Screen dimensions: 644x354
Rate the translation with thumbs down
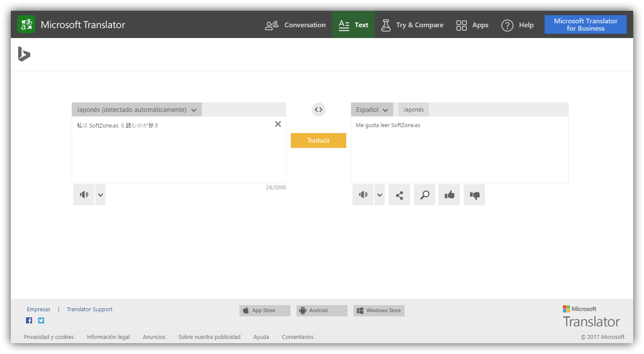point(475,195)
